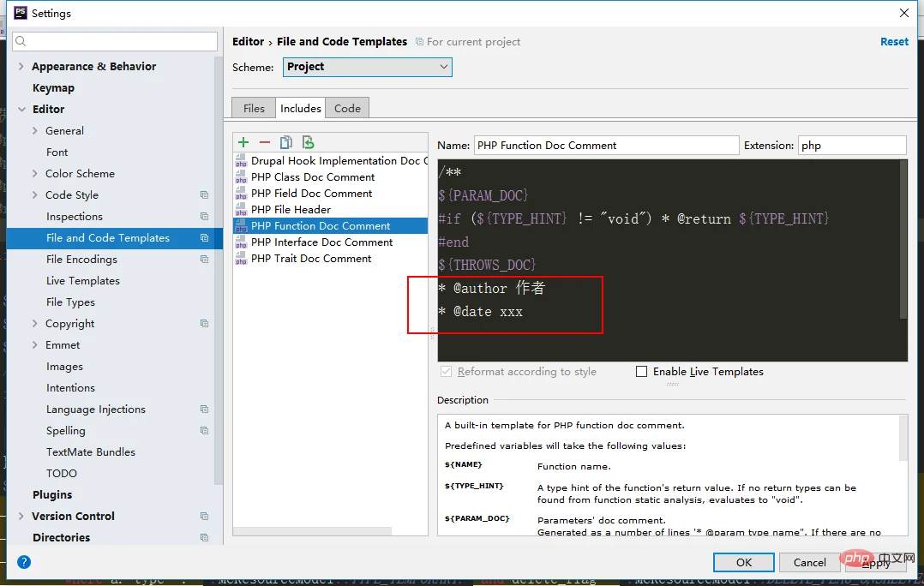This screenshot has width=924, height=586.
Task: Click project-level icon beside Code Style
Action: 204,195
